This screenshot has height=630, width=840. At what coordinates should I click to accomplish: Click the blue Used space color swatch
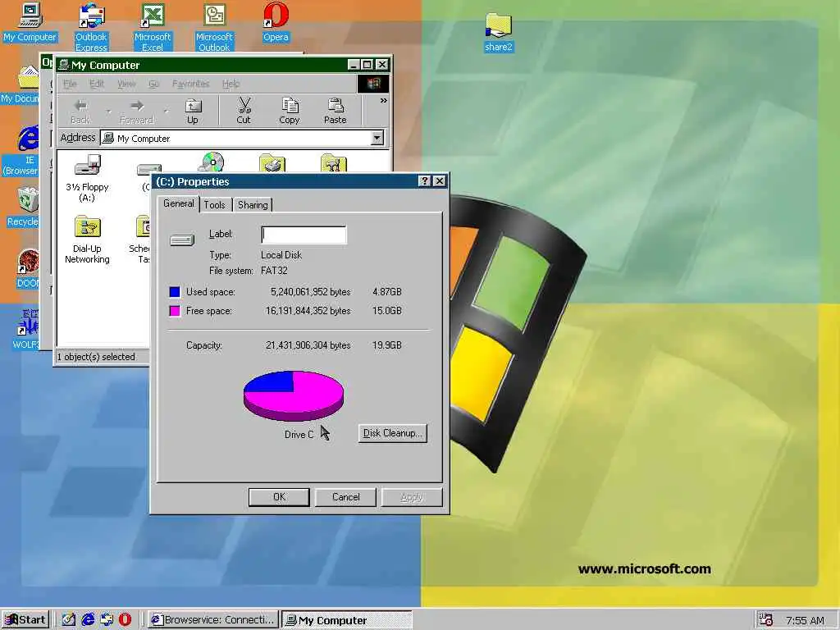point(175,292)
